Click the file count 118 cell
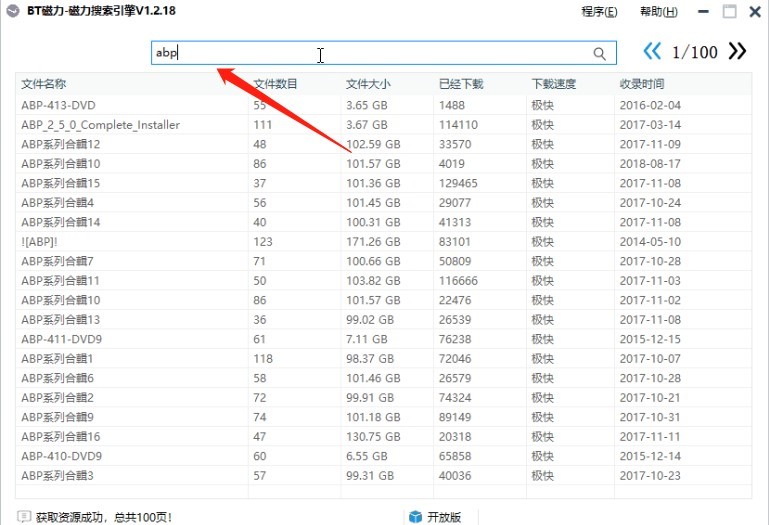The image size is (769, 525). click(x=263, y=359)
